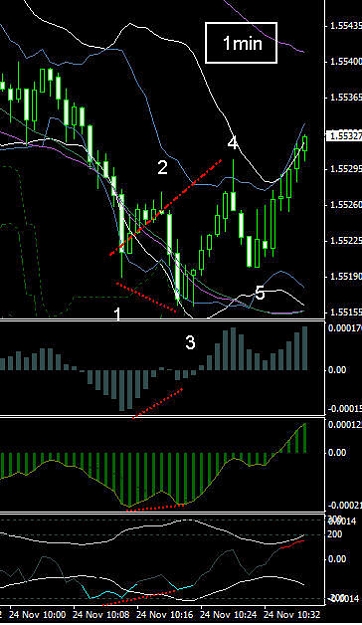Click the highlighted current price tag 1.55327
The height and width of the screenshot is (625, 362).
pyautogui.click(x=344, y=136)
